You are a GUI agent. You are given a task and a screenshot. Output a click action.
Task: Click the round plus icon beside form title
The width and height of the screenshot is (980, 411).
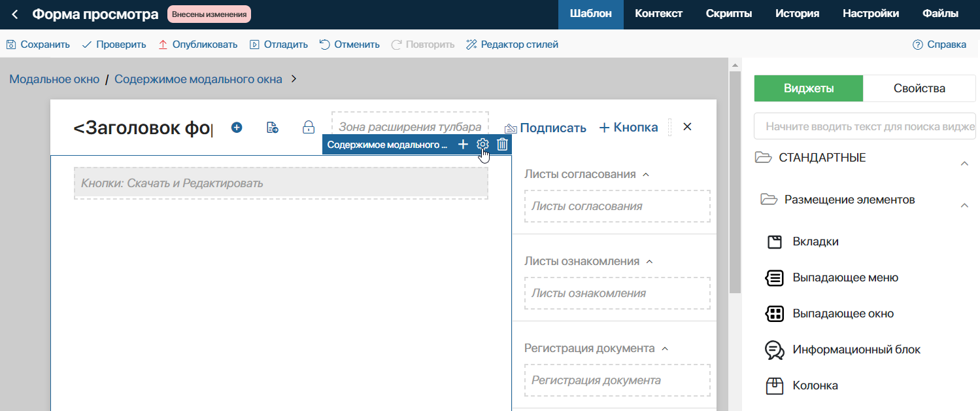click(x=237, y=128)
